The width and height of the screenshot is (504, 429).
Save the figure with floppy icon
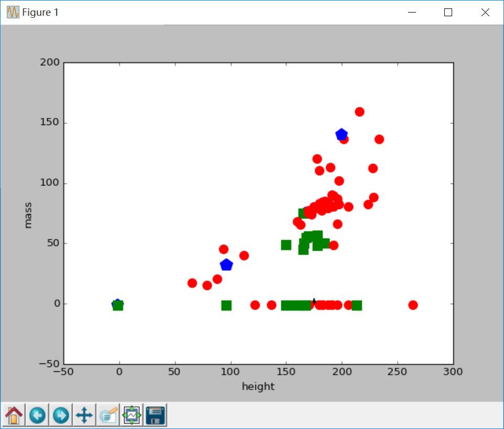click(155, 415)
